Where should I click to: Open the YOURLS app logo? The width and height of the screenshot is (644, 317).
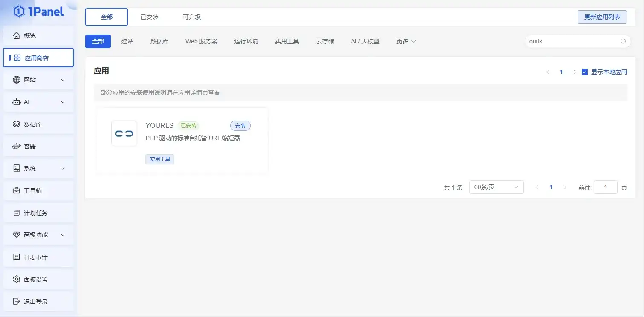(124, 133)
